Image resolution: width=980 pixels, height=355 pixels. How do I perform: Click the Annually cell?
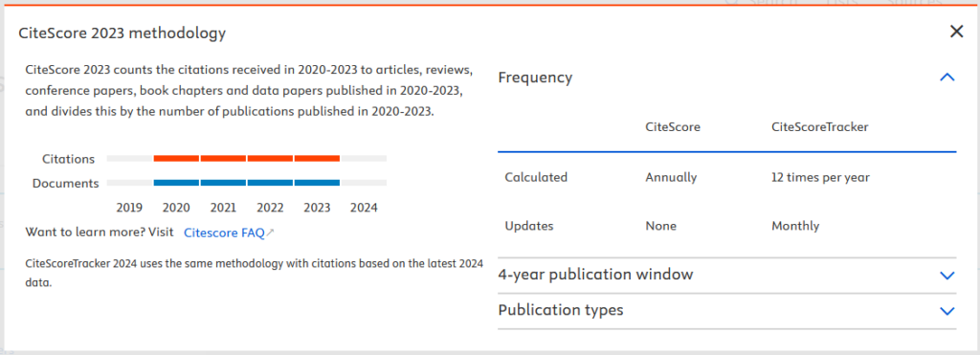(671, 177)
